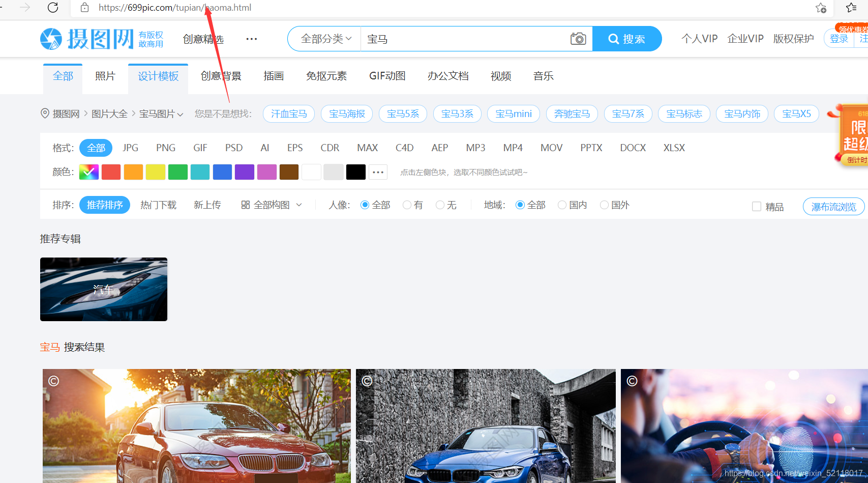Viewport: 868px width, 483px height.
Task: Pick the blue color swatch
Action: click(x=222, y=172)
